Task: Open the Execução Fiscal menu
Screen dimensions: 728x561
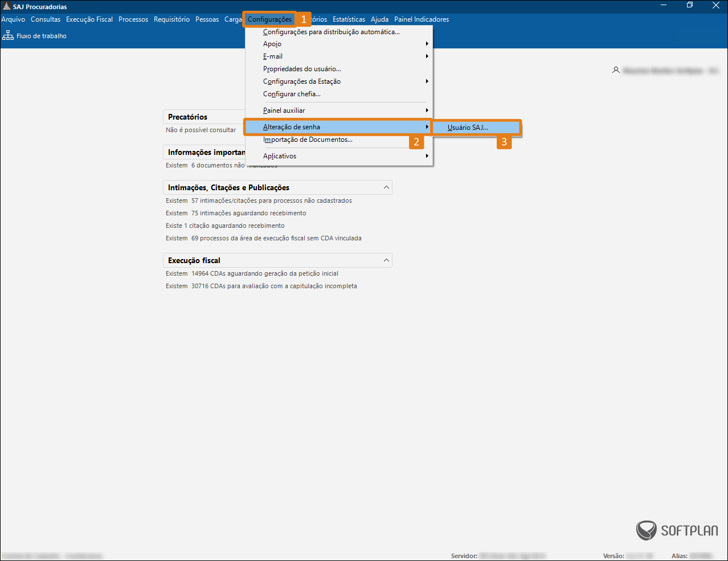Action: tap(89, 19)
